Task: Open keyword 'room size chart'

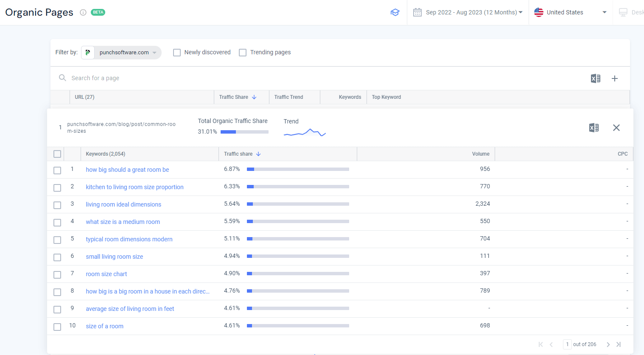Action: [106, 274]
